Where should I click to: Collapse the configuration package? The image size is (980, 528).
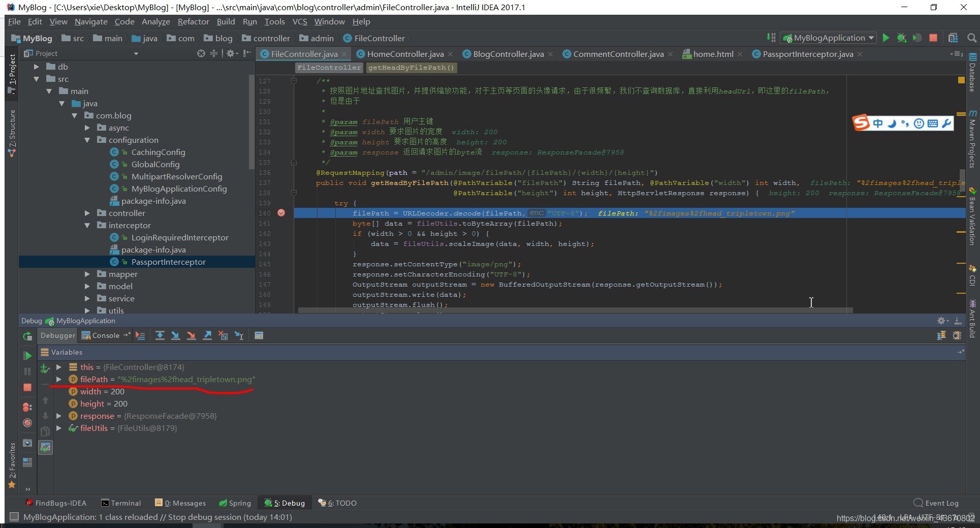[87, 140]
